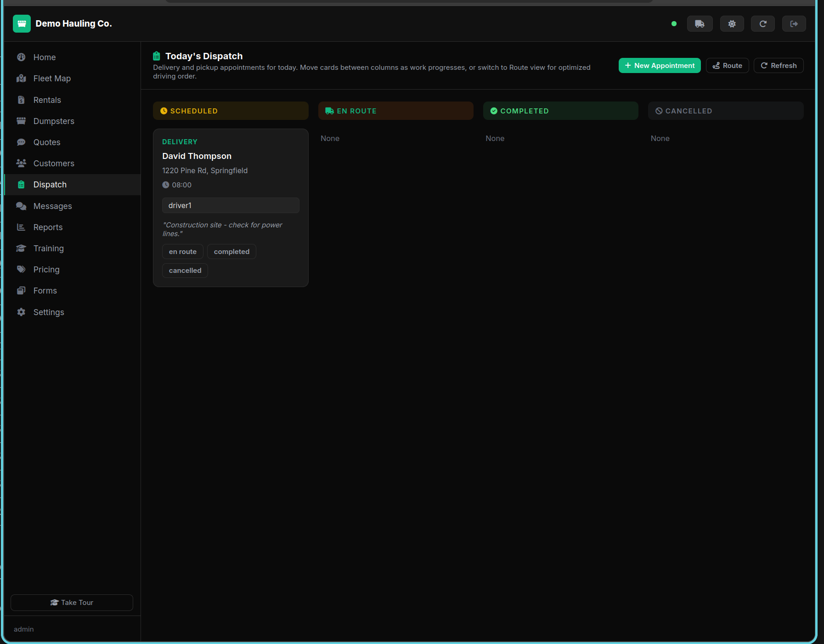Click the Customers sidebar icon
824x644 pixels.
point(21,163)
